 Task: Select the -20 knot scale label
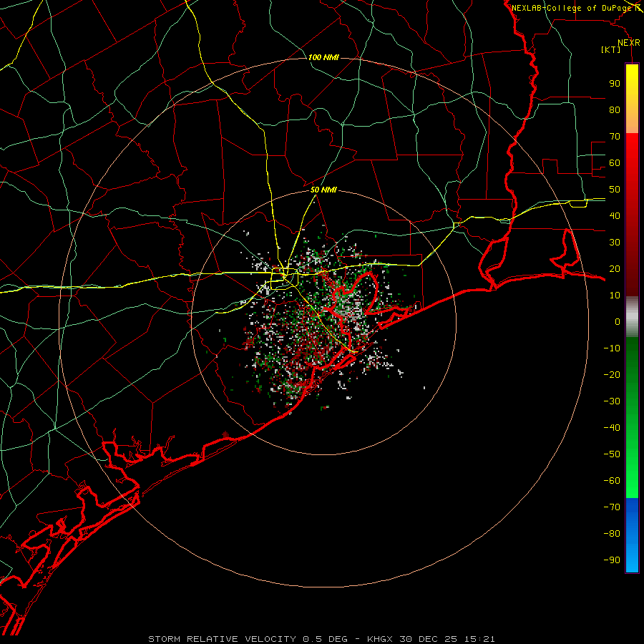point(612,374)
